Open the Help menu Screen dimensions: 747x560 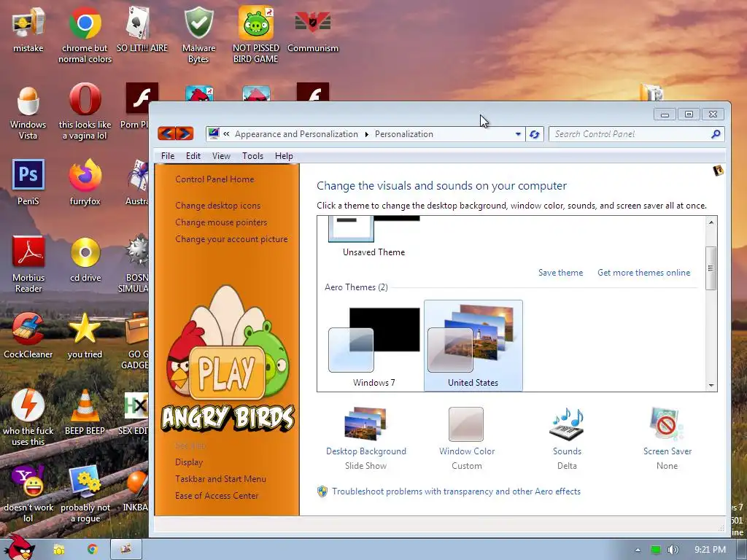point(284,156)
